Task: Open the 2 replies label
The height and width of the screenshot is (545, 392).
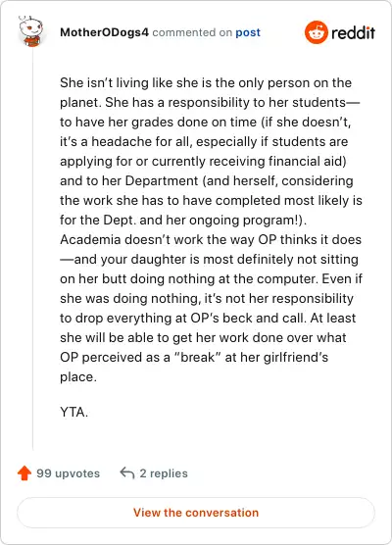Action: point(164,473)
